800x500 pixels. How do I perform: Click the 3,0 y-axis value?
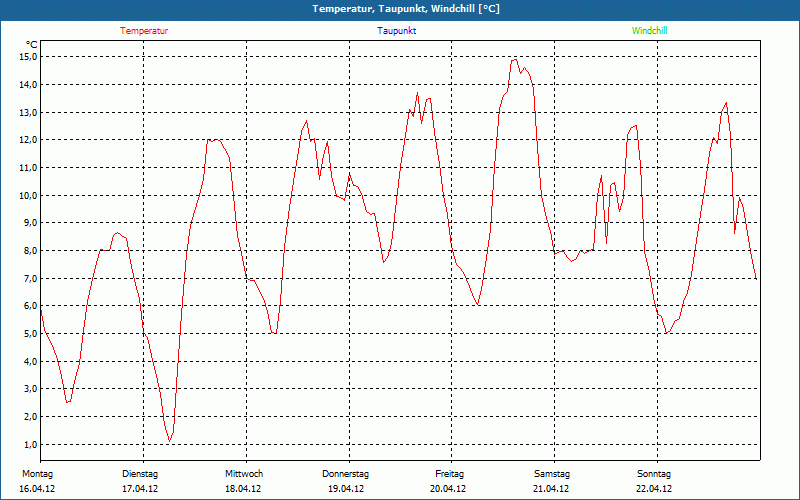point(30,389)
